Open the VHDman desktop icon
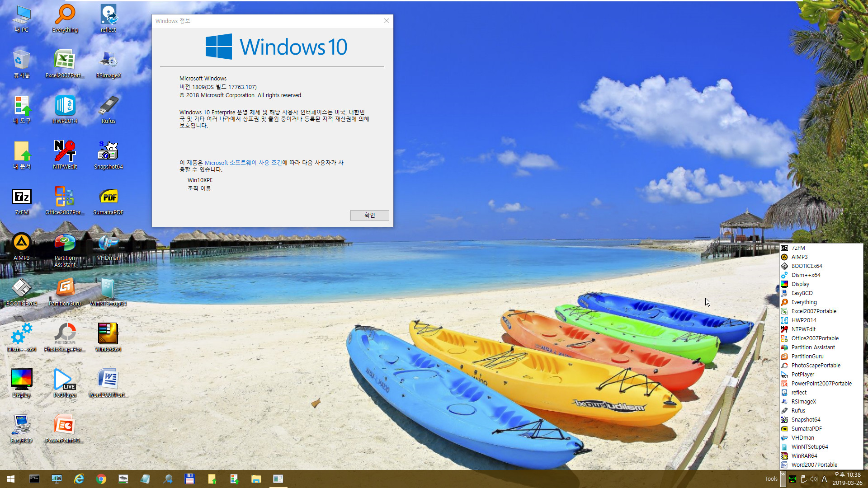This screenshot has height=488, width=868. click(x=108, y=247)
